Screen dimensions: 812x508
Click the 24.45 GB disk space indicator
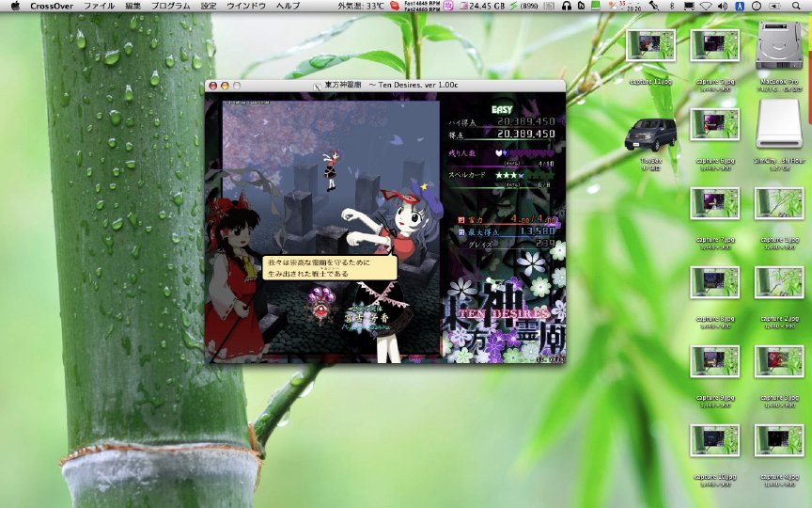pos(482,6)
